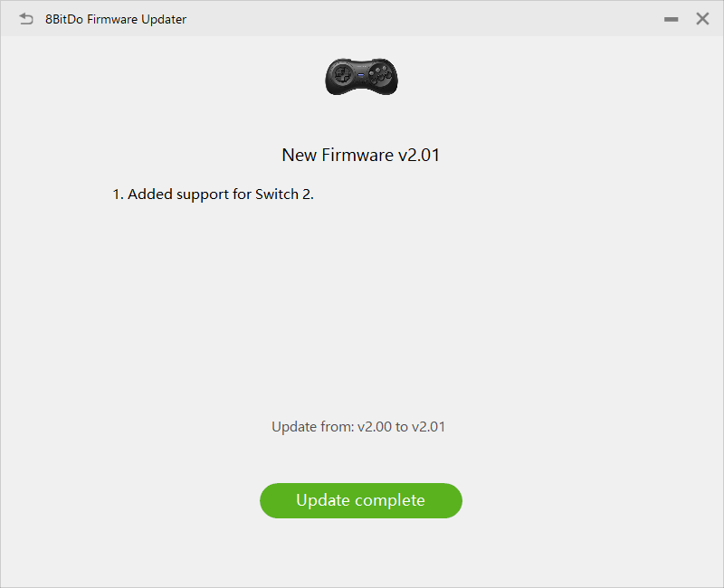724x588 pixels.
Task: Click the target version 'v2.01' after 'to'
Action: click(x=428, y=427)
